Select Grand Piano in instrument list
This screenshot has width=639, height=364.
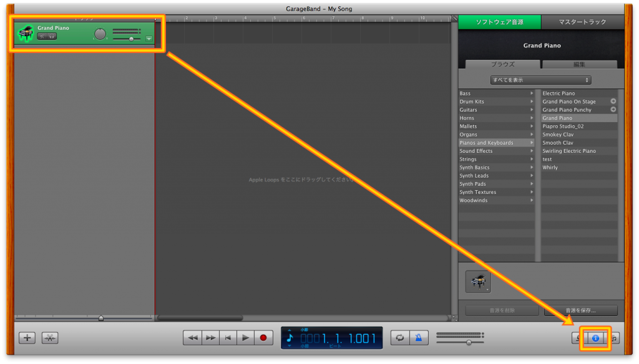(x=579, y=118)
